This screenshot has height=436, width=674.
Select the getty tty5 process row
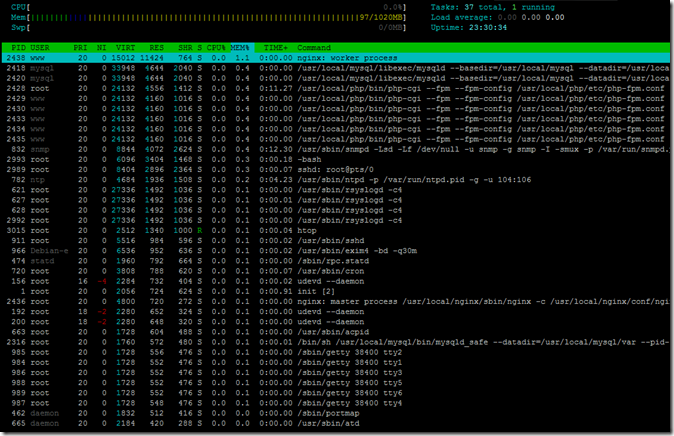(x=336, y=383)
